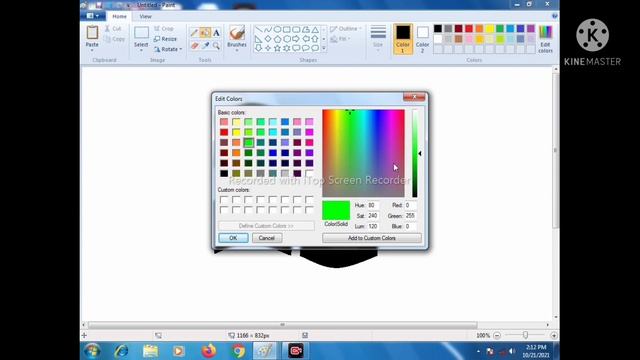Switch to the View tab

[x=145, y=16]
